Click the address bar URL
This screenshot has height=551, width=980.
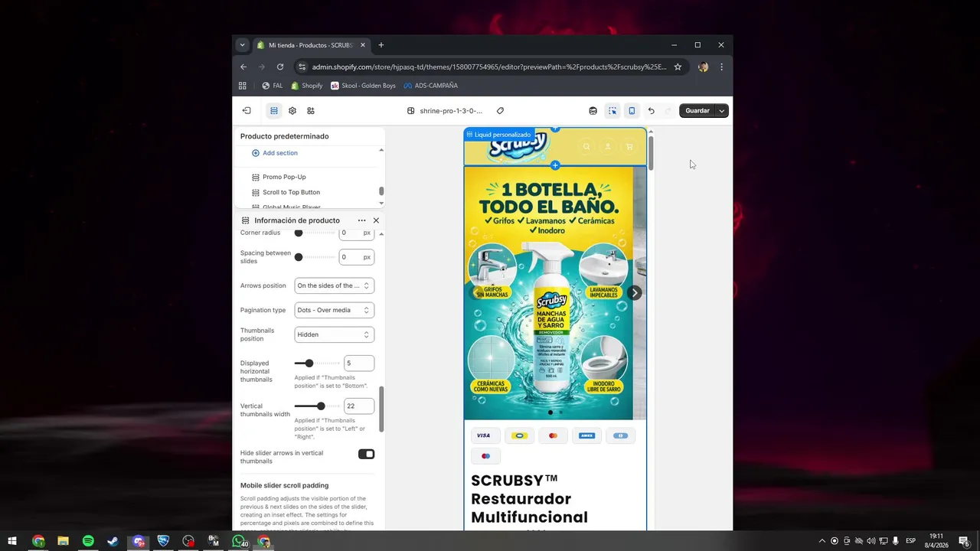click(x=489, y=67)
